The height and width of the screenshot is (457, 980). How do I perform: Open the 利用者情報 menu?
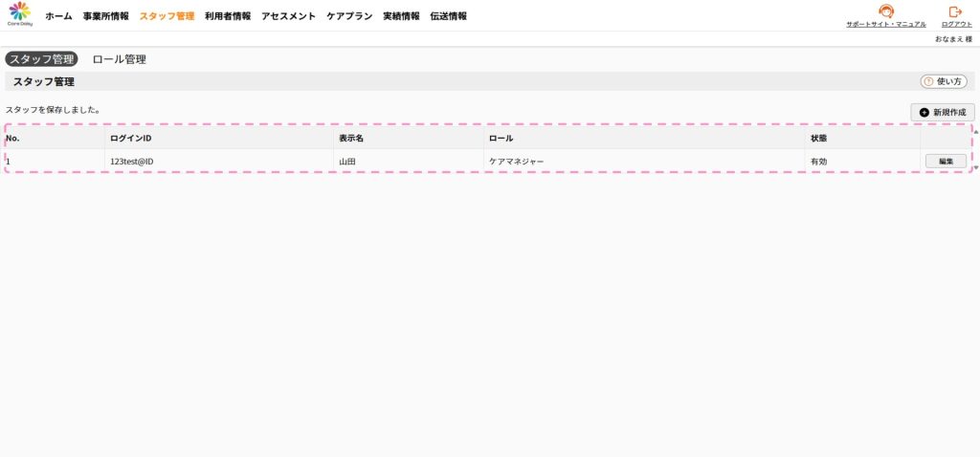228,16
